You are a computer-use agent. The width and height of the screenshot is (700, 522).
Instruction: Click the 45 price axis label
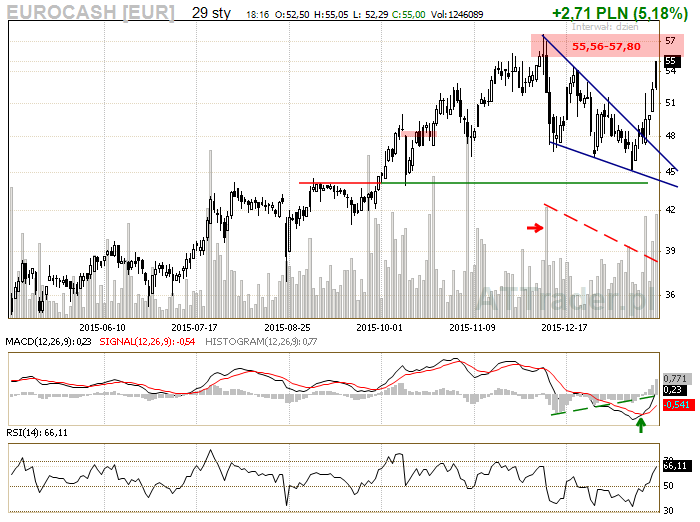[x=670, y=172]
